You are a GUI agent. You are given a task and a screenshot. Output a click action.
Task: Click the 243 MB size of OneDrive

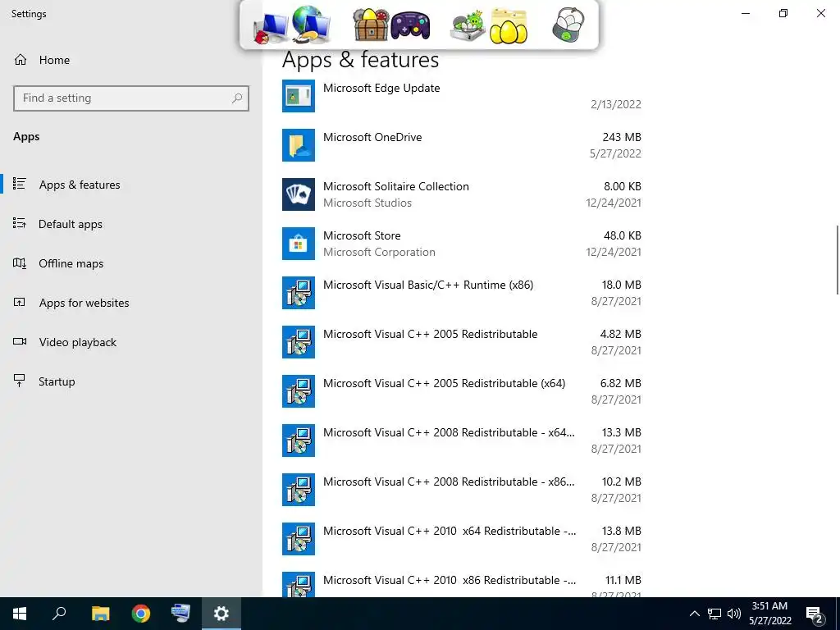point(622,137)
